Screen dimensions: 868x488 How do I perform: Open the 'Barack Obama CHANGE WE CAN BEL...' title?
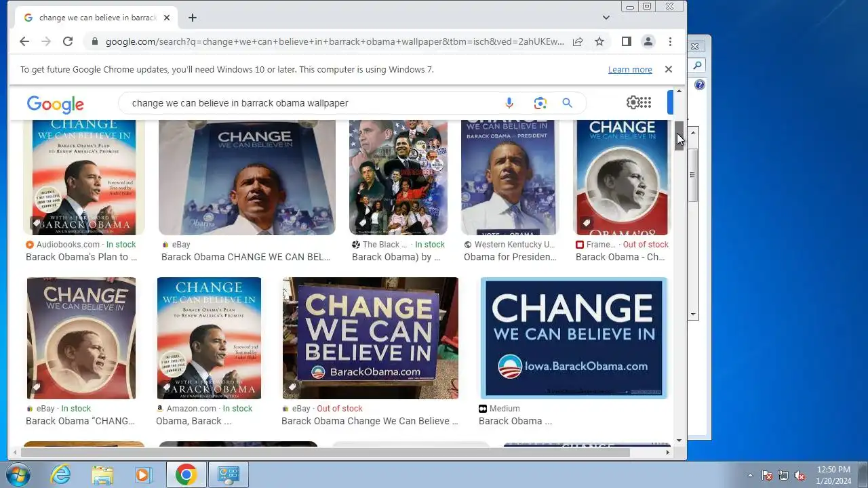(246, 257)
